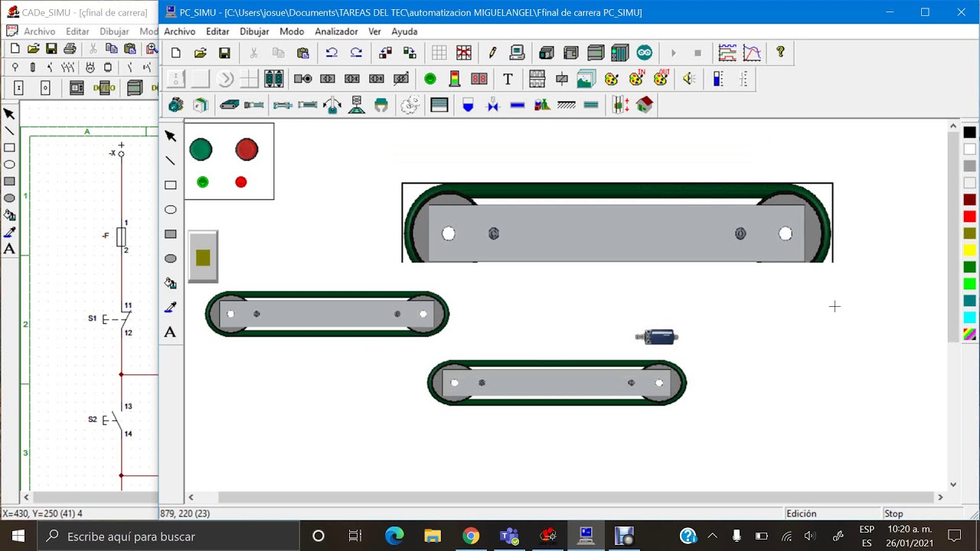This screenshot has height=551, width=980.
Task: Insert traffic light tower component
Action: tap(454, 79)
